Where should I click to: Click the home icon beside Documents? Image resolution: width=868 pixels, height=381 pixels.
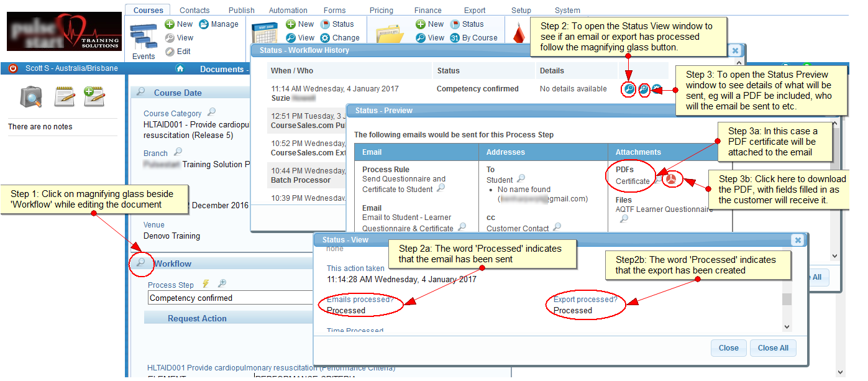pos(180,68)
